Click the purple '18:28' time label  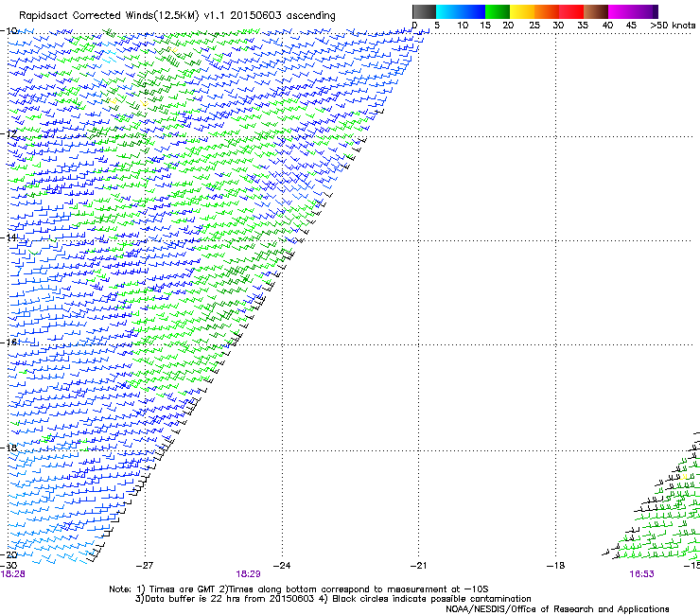[13, 574]
